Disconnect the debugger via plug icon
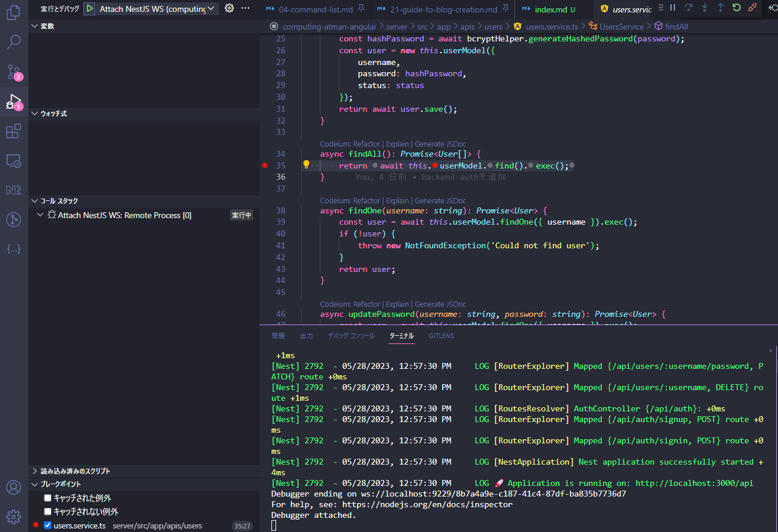 point(752,8)
